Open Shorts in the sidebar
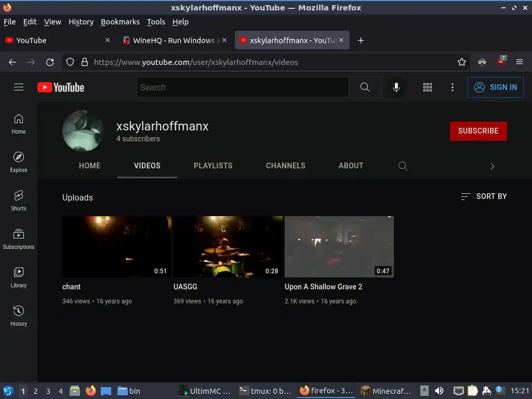This screenshot has height=399, width=532. (19, 201)
